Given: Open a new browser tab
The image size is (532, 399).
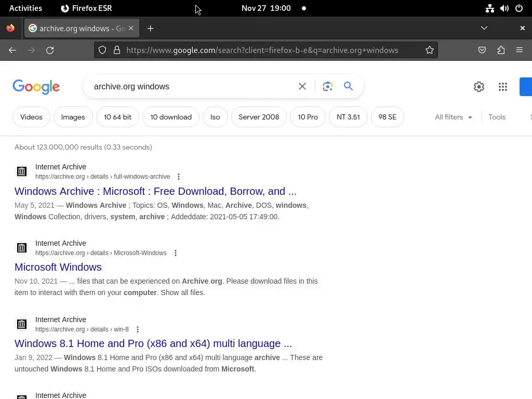Looking at the screenshot, I should point(150,29).
